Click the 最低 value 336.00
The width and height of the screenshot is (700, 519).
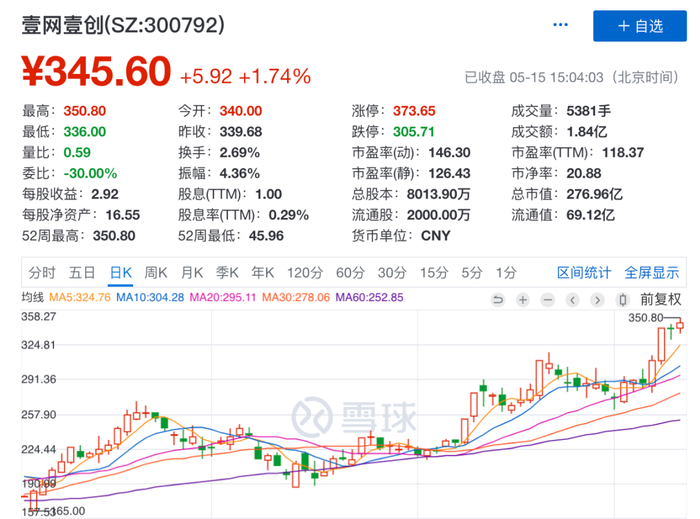[x=85, y=132]
